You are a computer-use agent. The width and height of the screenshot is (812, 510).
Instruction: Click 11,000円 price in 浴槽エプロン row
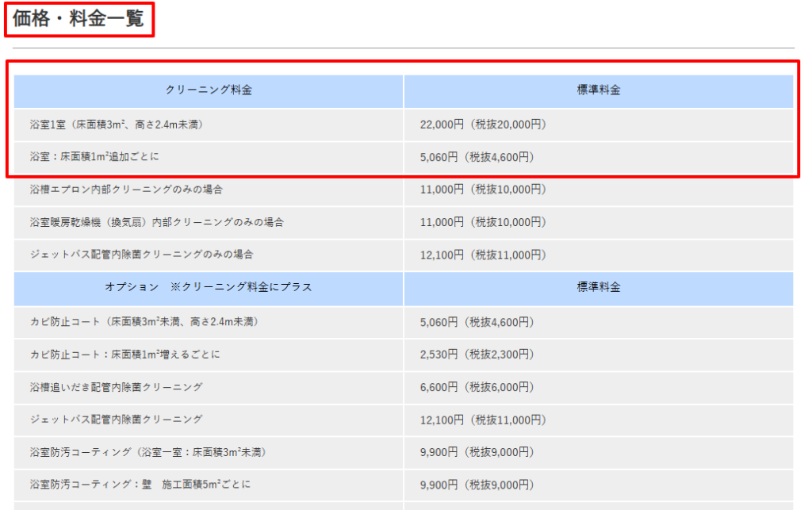pyautogui.click(x=483, y=190)
